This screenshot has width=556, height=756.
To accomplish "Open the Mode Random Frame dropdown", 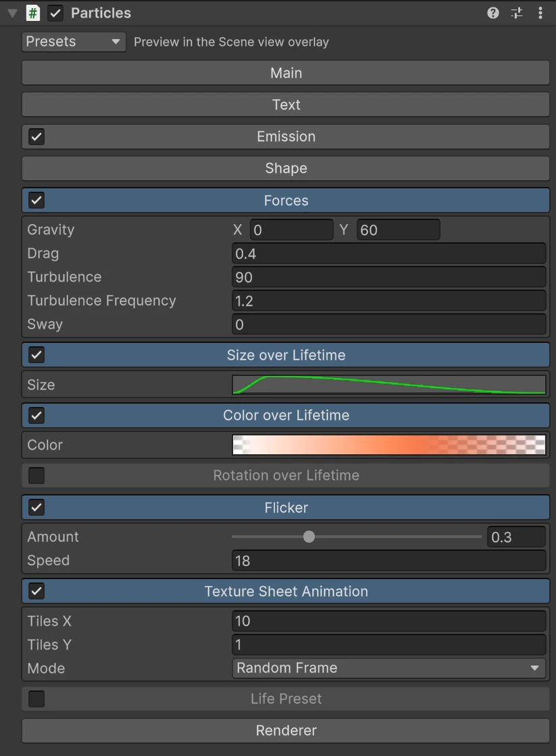I will click(x=389, y=668).
